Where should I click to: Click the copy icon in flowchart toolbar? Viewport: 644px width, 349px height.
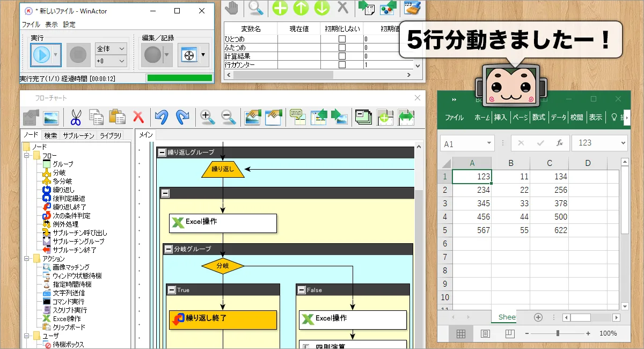[96, 117]
